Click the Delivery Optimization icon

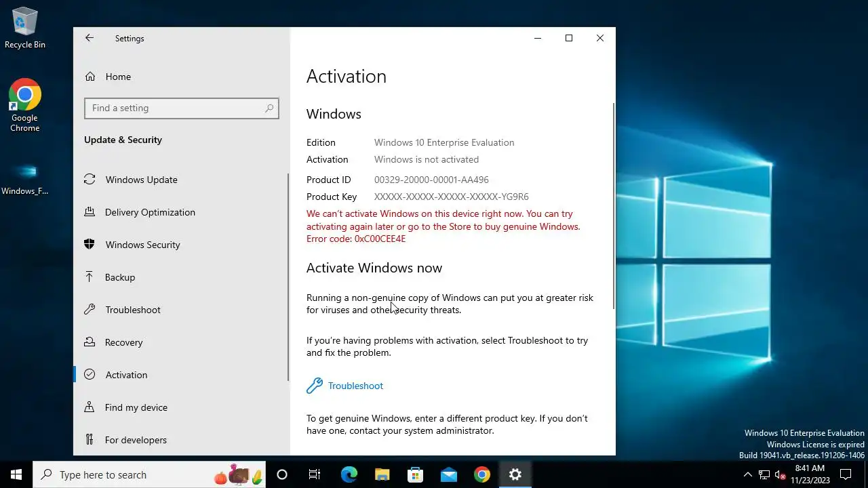tap(90, 212)
